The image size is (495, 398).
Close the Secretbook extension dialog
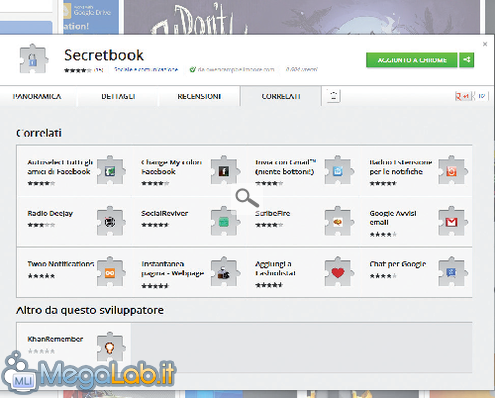(485, 44)
